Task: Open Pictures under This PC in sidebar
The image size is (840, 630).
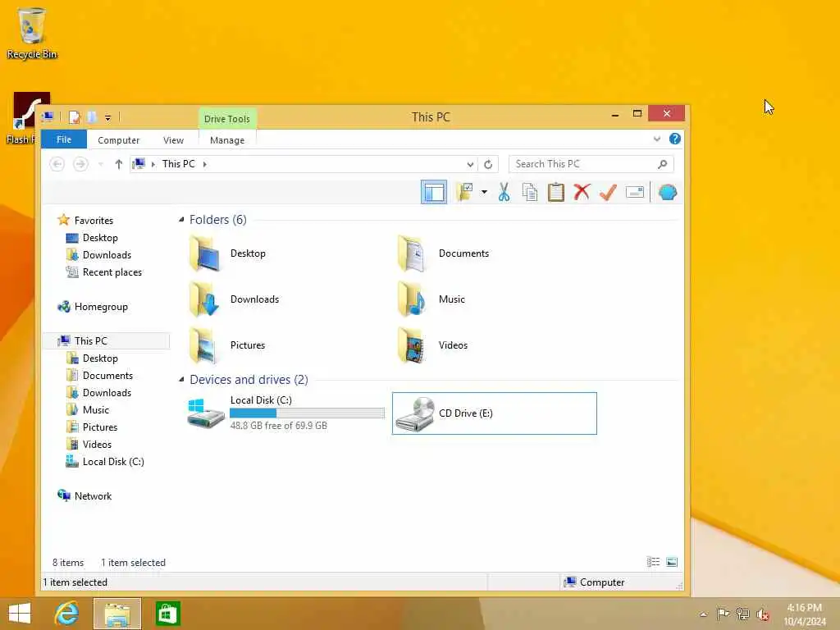Action: [99, 427]
